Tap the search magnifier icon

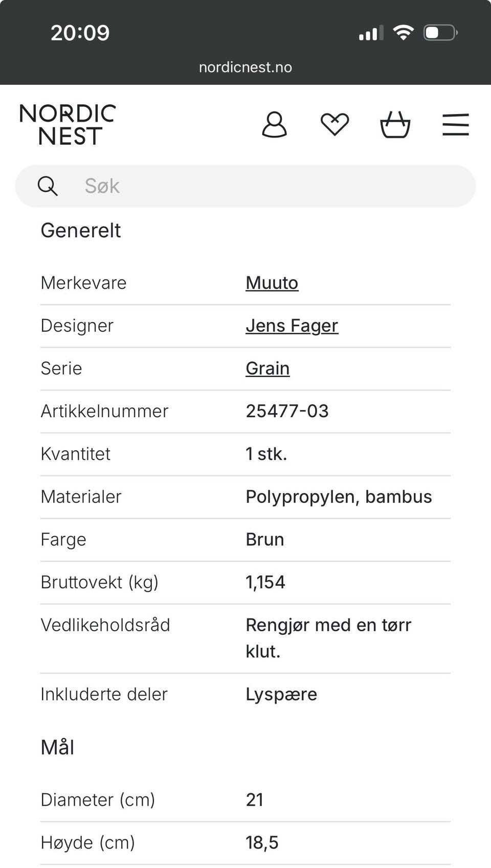48,186
